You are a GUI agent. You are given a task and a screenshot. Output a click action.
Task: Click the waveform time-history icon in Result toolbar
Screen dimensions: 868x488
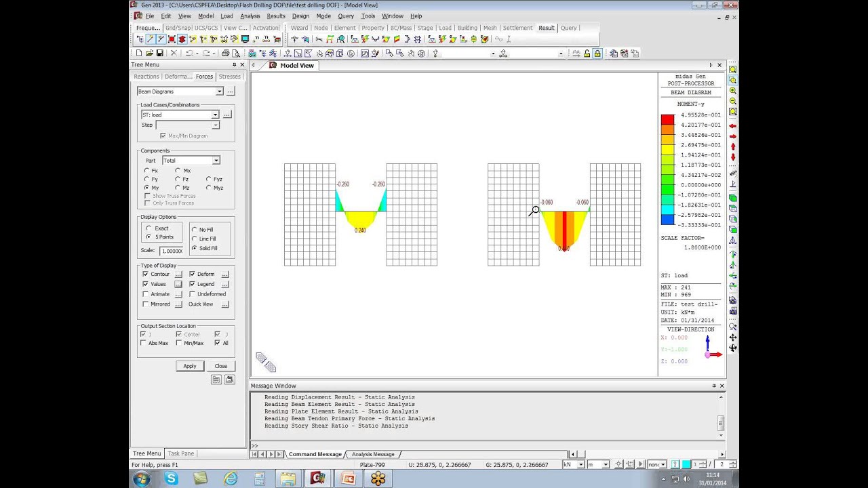pyautogui.click(x=499, y=39)
